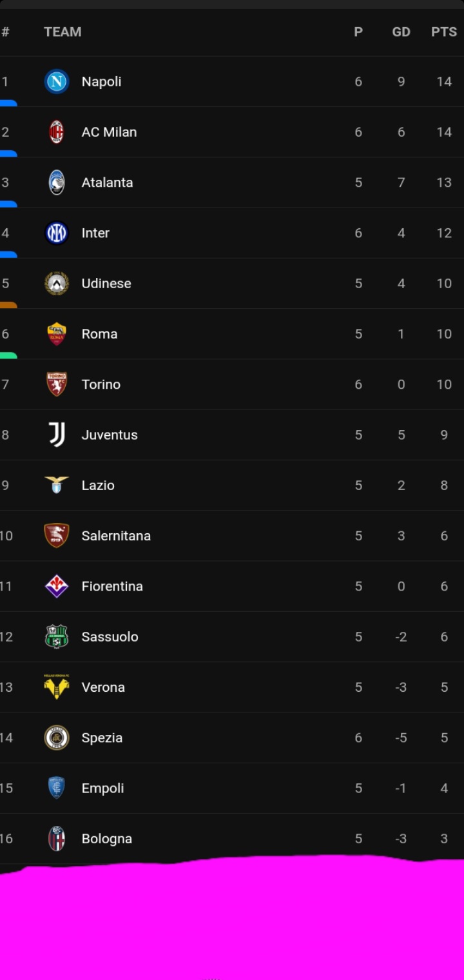464x980 pixels.
Task: Open Empoli team details
Action: coord(102,789)
